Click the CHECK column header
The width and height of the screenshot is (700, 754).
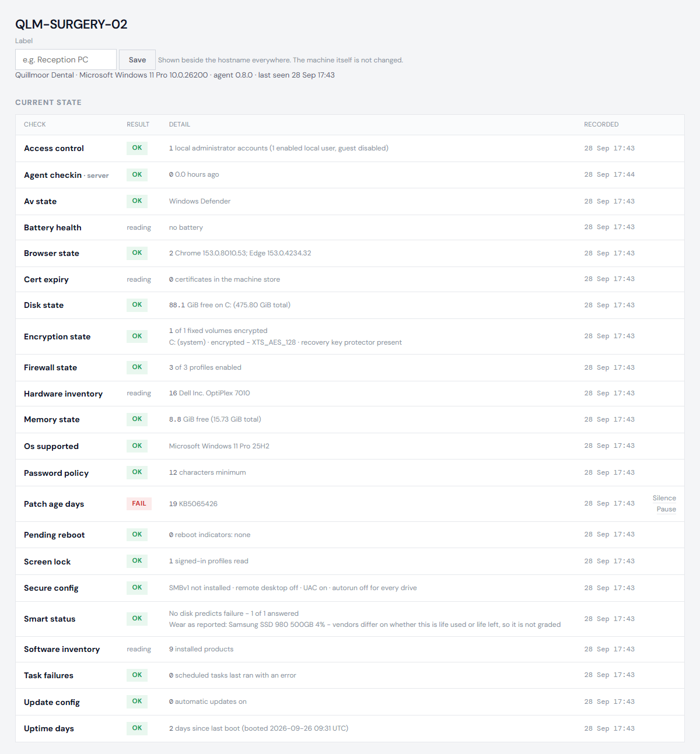tap(35, 124)
